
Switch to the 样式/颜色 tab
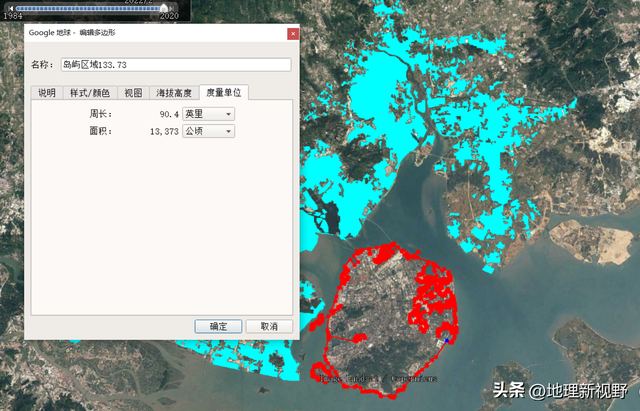click(90, 93)
